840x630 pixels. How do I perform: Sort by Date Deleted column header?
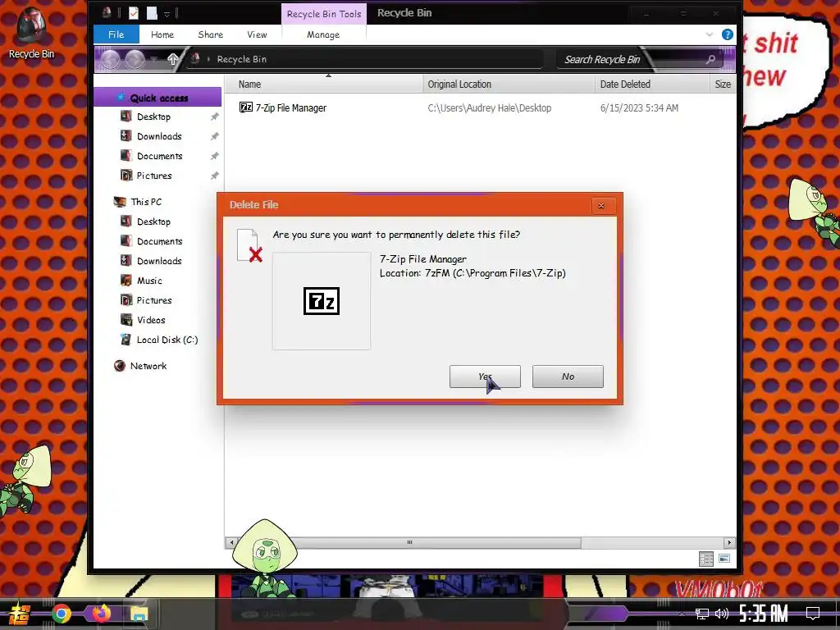click(651, 84)
